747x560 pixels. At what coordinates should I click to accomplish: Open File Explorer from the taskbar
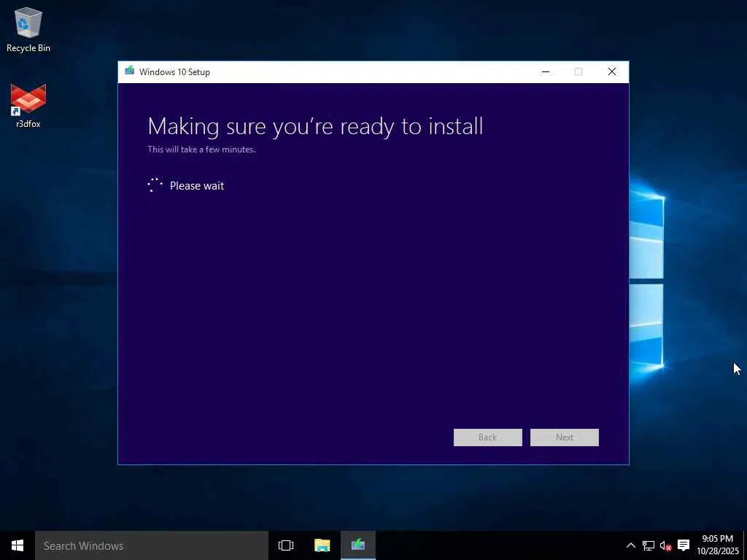[322, 545]
